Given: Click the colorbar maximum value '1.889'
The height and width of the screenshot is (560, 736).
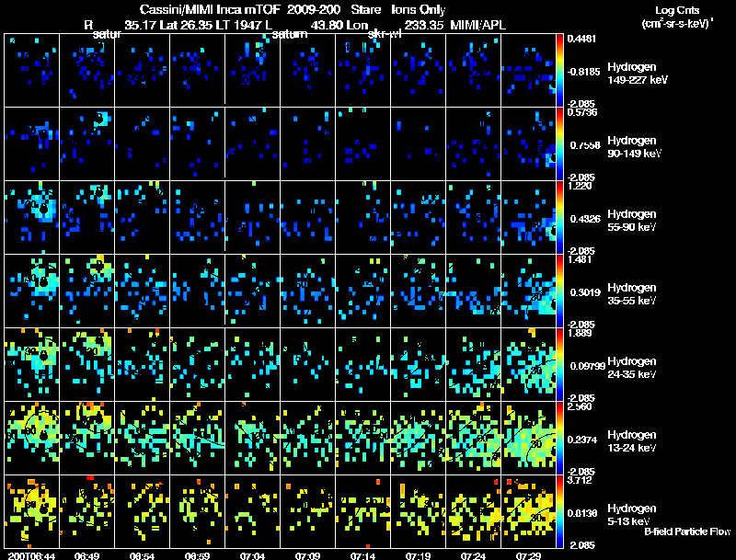Looking at the screenshot, I should coord(580,333).
